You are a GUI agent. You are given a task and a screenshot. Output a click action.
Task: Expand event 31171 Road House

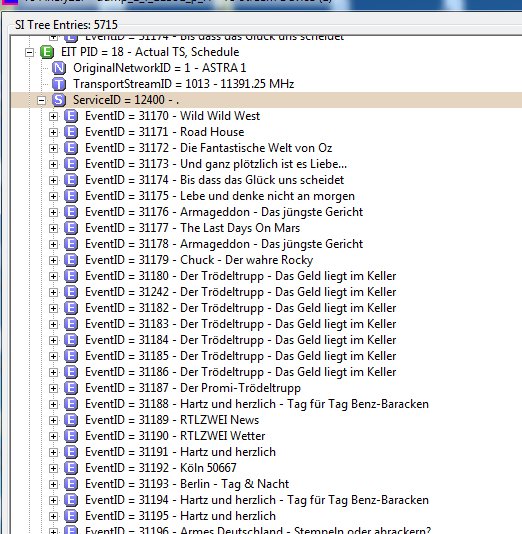(x=53, y=132)
